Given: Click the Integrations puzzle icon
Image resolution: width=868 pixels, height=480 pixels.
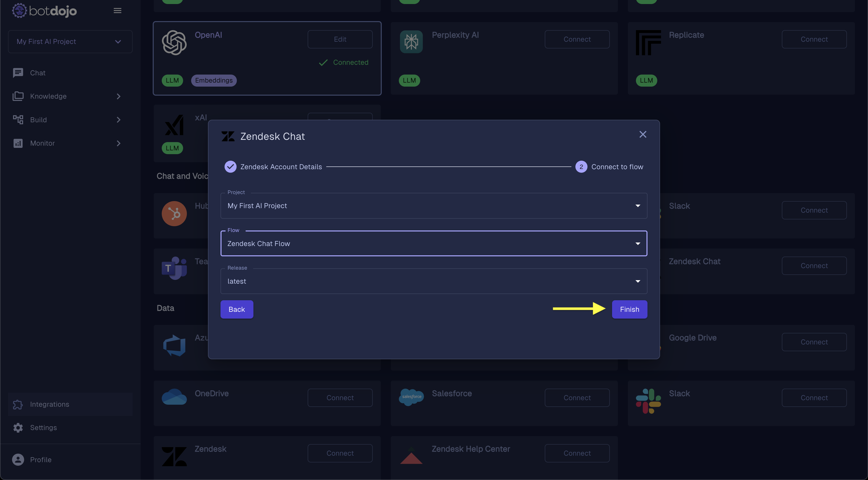Looking at the screenshot, I should (18, 404).
